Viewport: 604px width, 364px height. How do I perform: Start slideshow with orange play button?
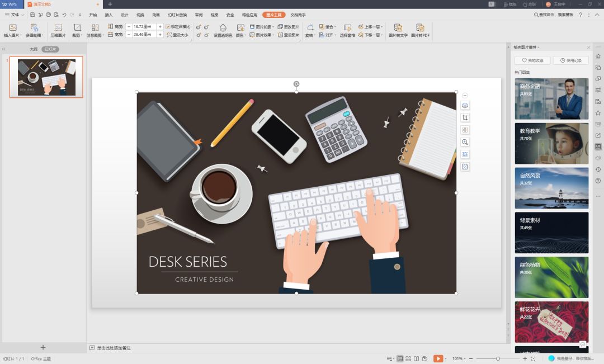point(438,358)
